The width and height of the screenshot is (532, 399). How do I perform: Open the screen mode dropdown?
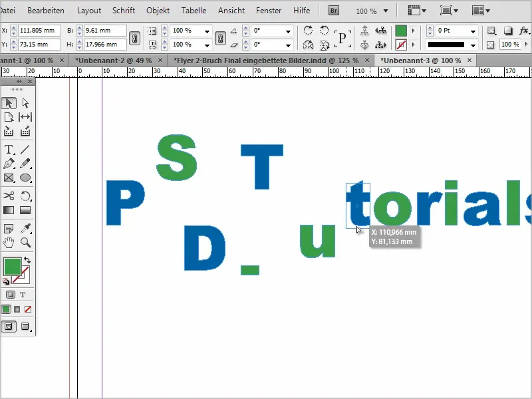(x=449, y=11)
